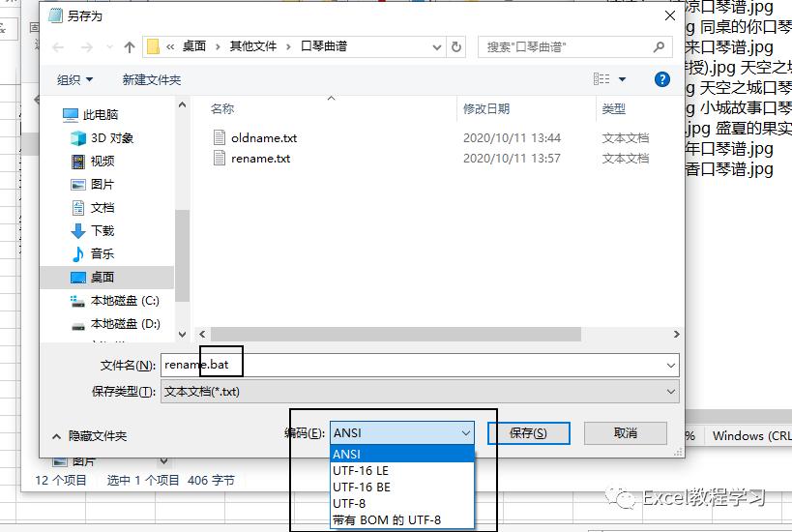792x532 pixels.
Task: Expand address bar path dropdown
Action: 437,47
